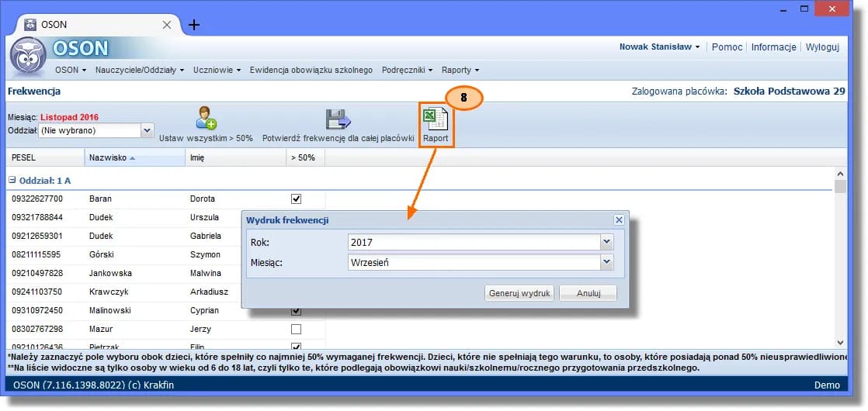Click the Ustaw wszystkim > 50% user icon
868x411 pixels.
(x=206, y=118)
